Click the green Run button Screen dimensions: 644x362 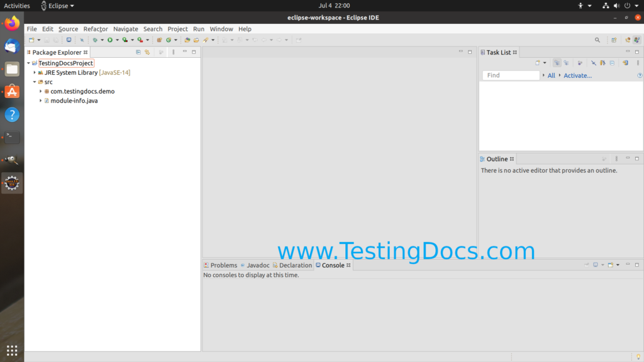click(x=109, y=40)
